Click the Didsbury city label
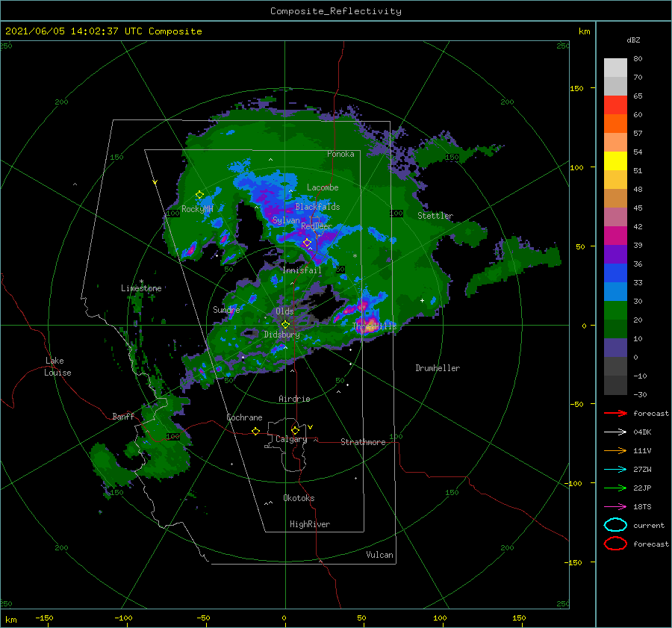Viewport: 672px width, 628px height. pyautogui.click(x=282, y=335)
